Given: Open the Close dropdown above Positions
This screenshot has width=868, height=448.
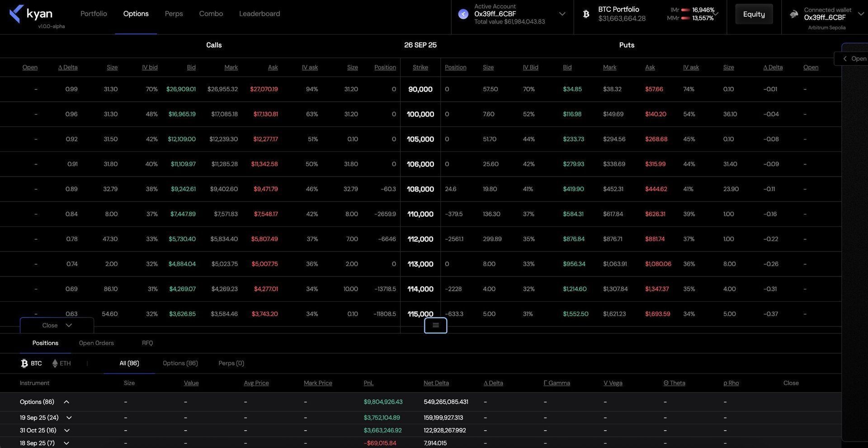Looking at the screenshot, I should click(x=57, y=325).
